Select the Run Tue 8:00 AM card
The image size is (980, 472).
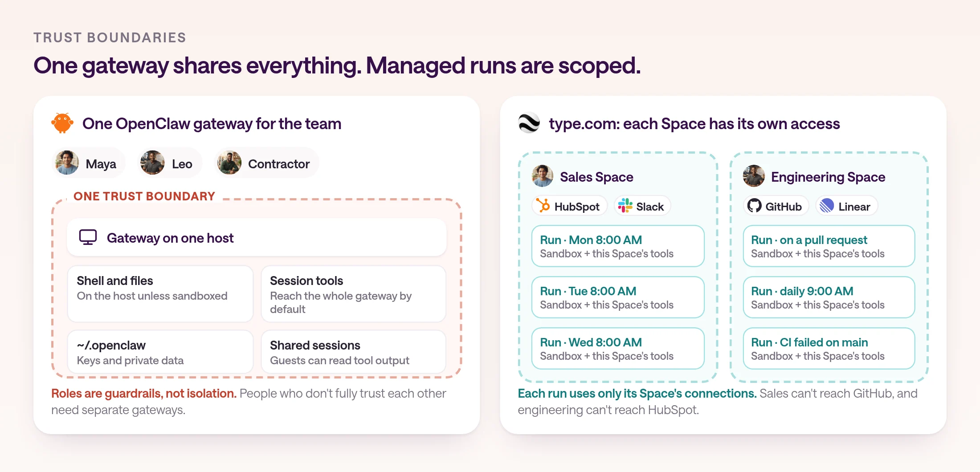[618, 297]
